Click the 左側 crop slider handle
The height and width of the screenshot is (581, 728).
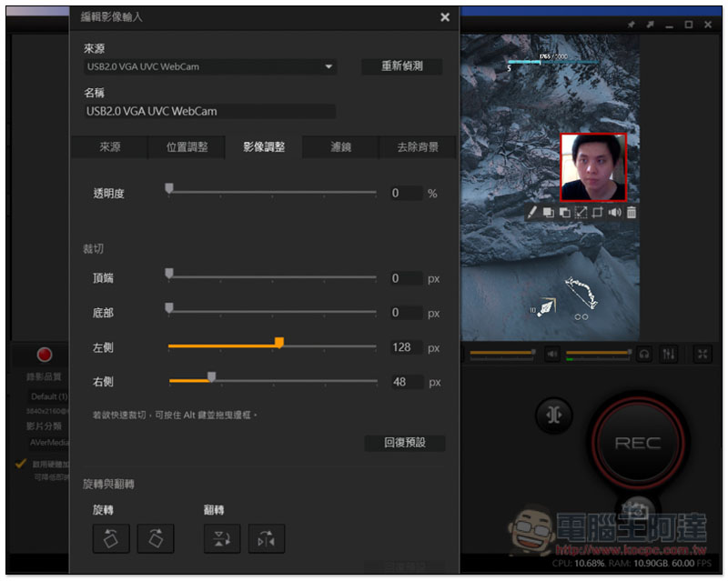click(279, 343)
